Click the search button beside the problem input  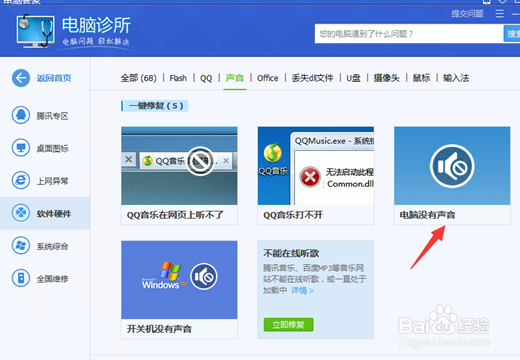pyautogui.click(x=512, y=34)
